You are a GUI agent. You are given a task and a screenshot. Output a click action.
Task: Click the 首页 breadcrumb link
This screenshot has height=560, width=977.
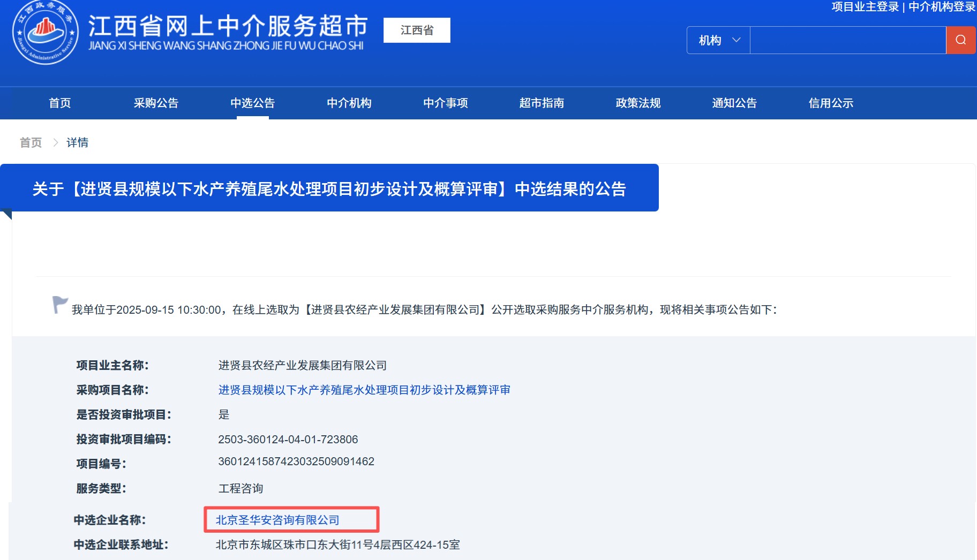pos(31,142)
